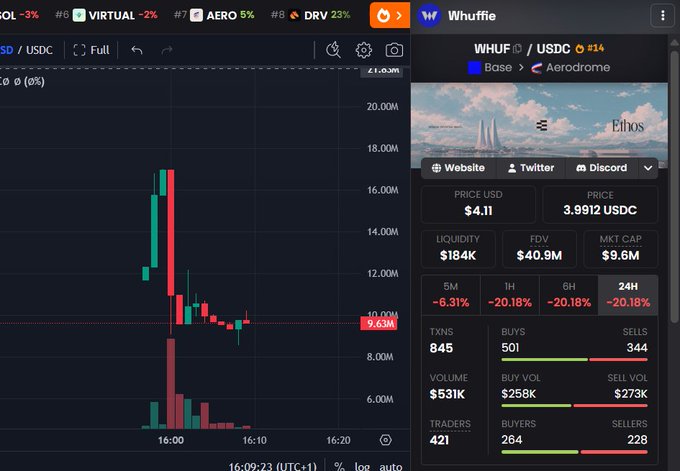
Task: Click the Full screen chart button
Action: point(92,50)
